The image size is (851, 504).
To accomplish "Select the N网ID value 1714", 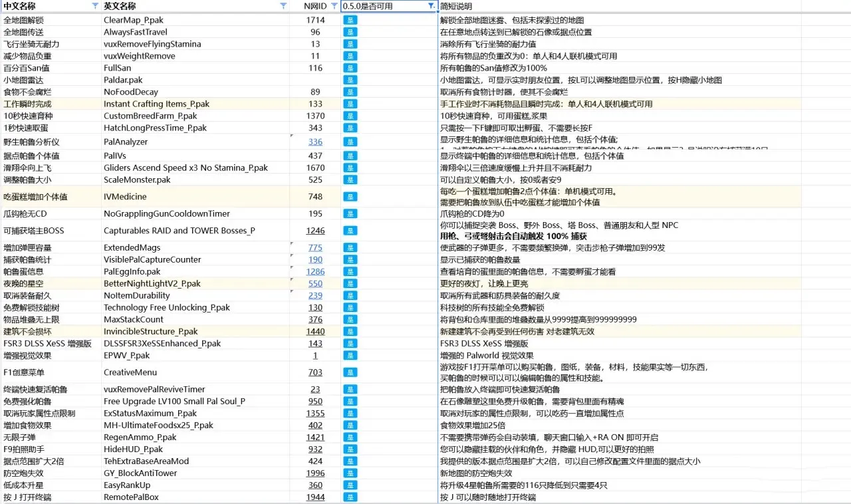I will (x=315, y=20).
